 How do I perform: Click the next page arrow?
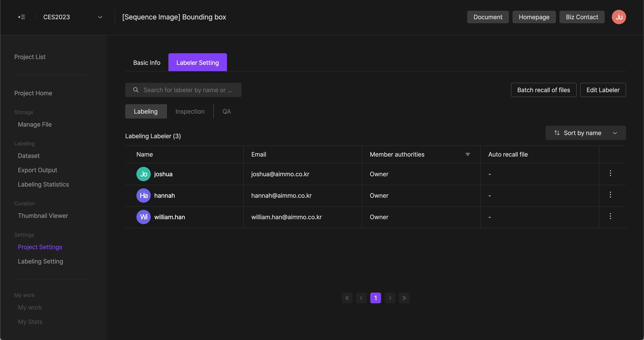pyautogui.click(x=390, y=298)
